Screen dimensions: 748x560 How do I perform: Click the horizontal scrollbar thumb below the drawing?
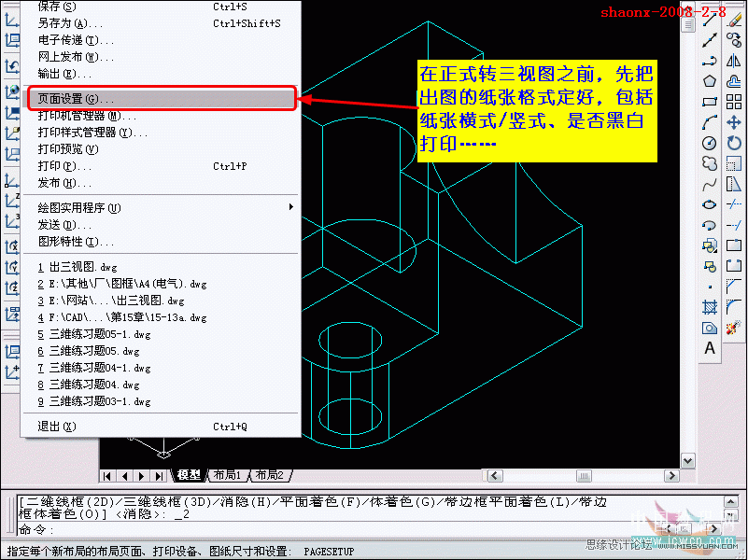[x=584, y=475]
